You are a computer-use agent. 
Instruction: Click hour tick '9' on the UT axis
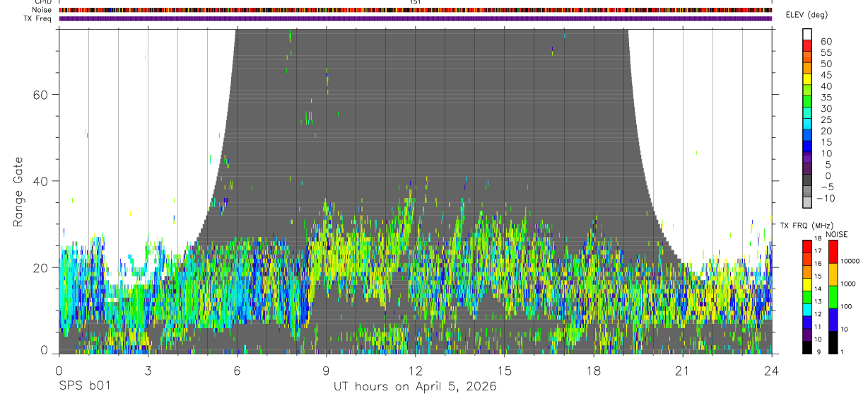(326, 370)
